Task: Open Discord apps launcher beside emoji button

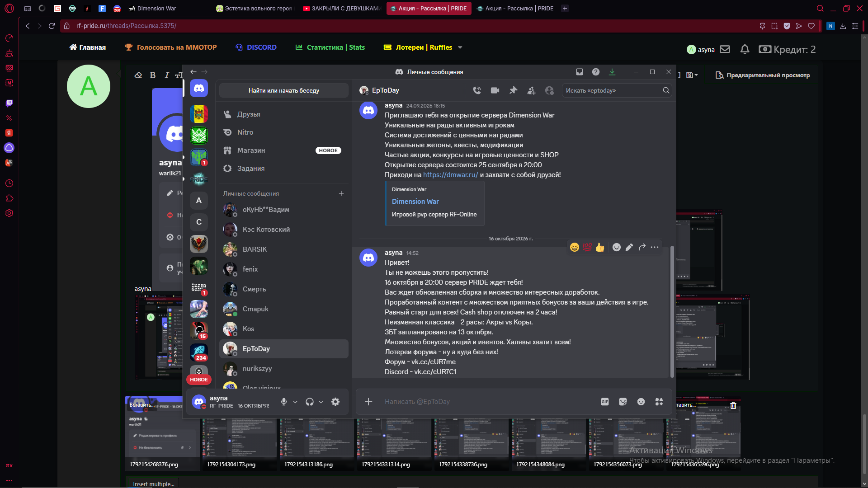Action: [659, 402]
